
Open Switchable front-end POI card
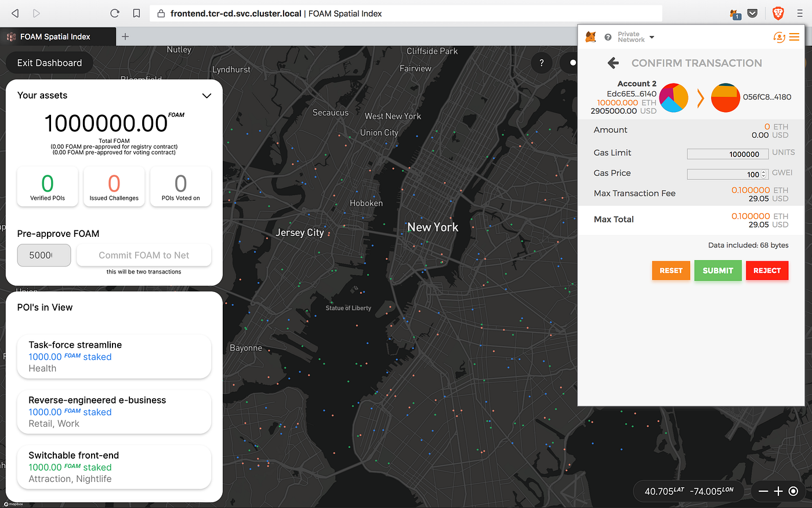click(114, 467)
